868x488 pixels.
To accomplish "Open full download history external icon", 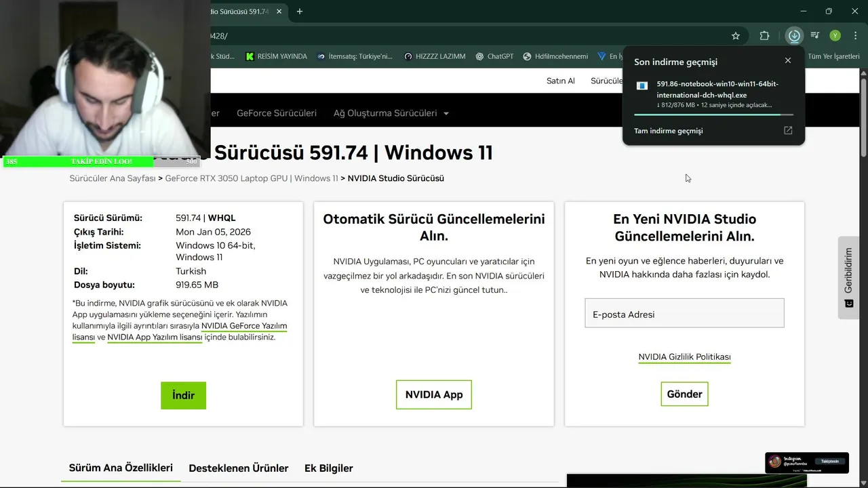I will click(x=788, y=130).
